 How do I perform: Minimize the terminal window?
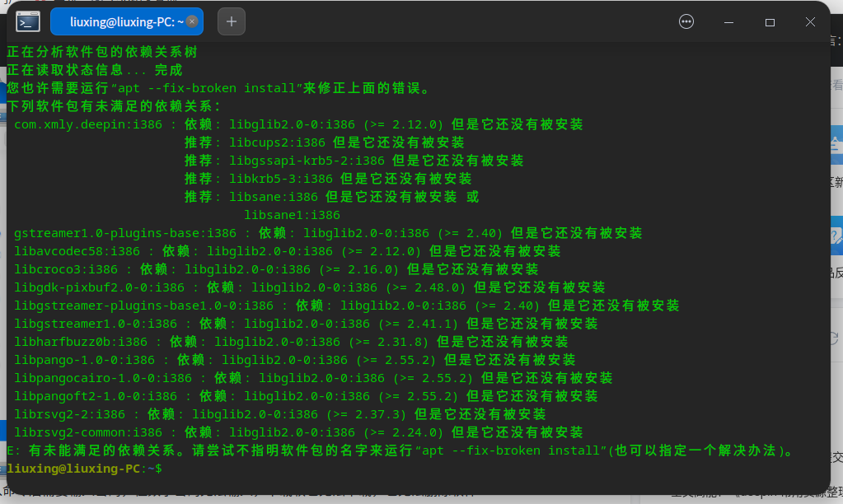coord(728,22)
